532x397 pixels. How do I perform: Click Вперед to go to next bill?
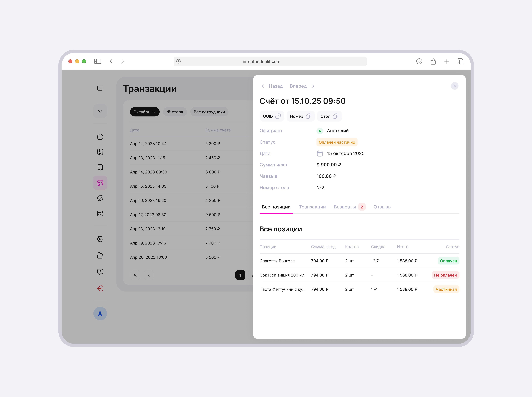(302, 86)
